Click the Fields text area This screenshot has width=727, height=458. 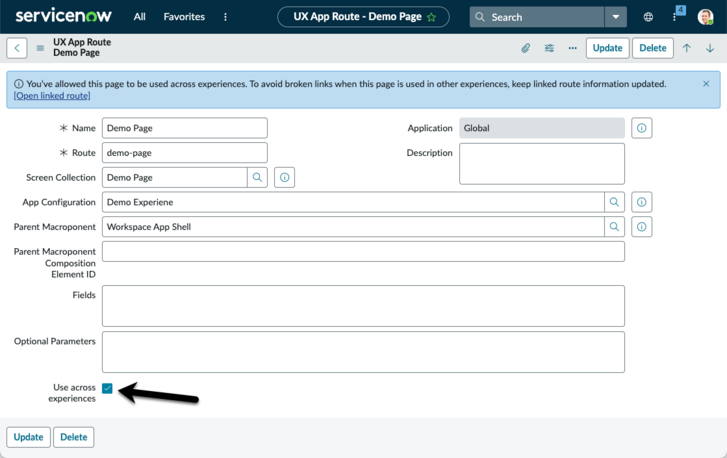pos(363,305)
